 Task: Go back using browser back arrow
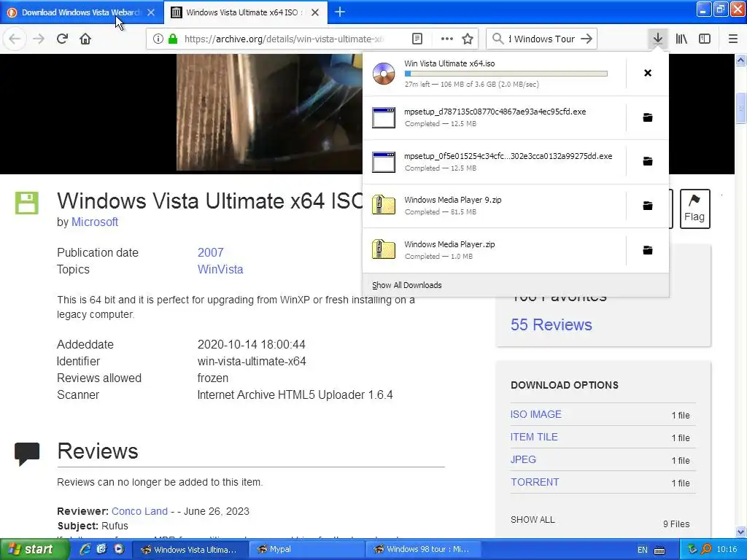click(15, 39)
